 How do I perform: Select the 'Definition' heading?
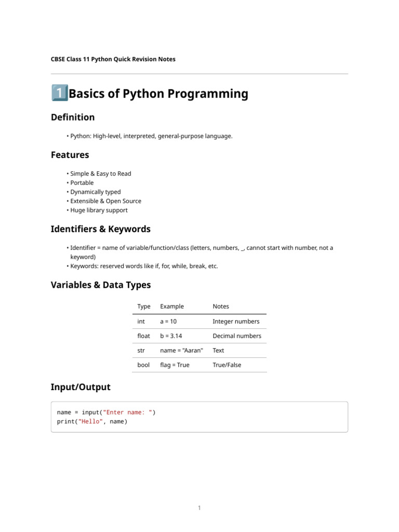point(73,117)
